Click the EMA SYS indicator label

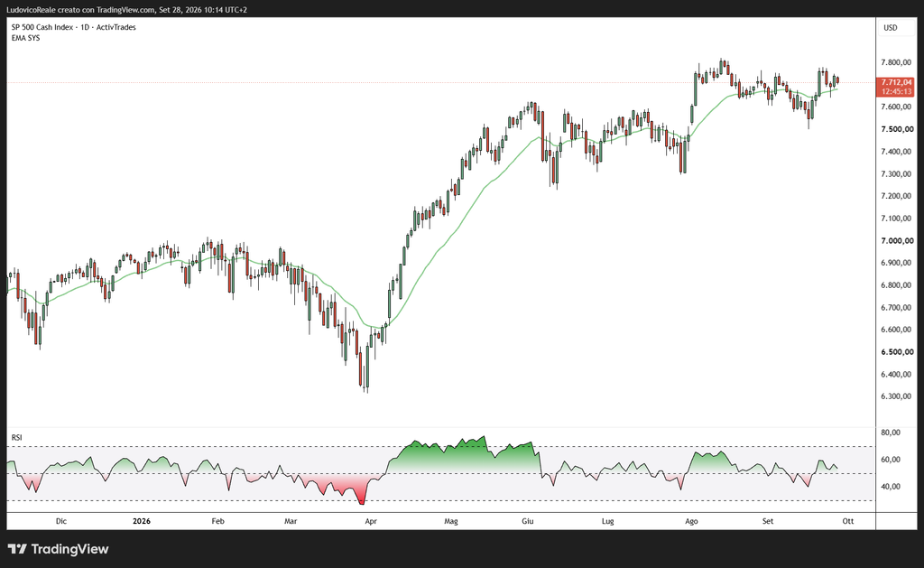26,38
